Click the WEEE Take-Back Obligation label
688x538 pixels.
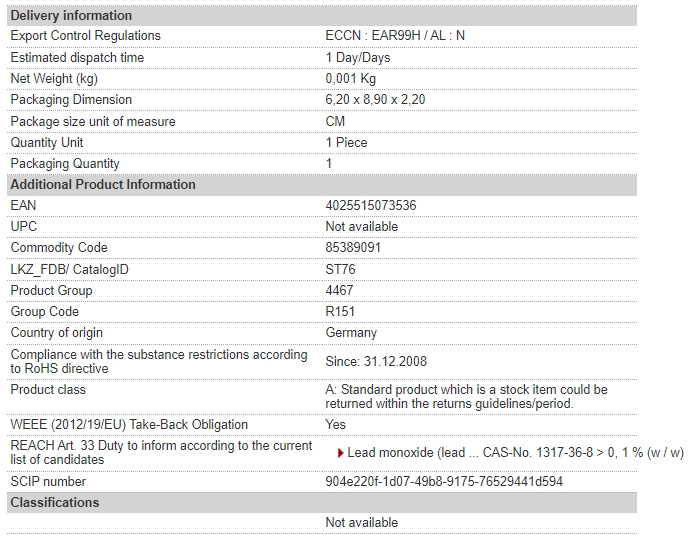(x=129, y=425)
